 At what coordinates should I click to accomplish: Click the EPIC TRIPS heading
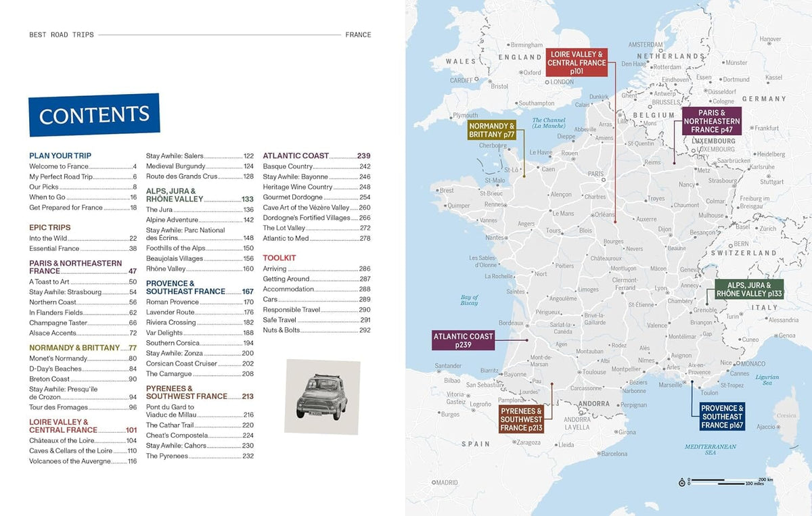pos(50,228)
